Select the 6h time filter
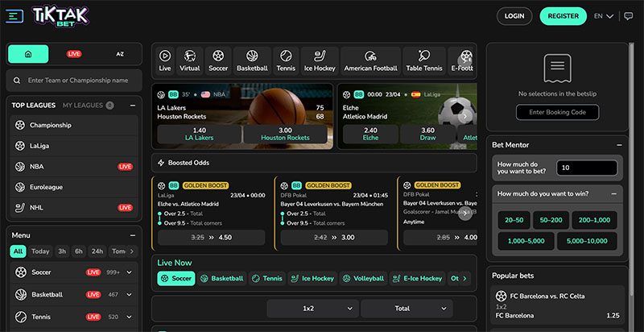This screenshot has height=332, width=644. pyautogui.click(x=79, y=251)
